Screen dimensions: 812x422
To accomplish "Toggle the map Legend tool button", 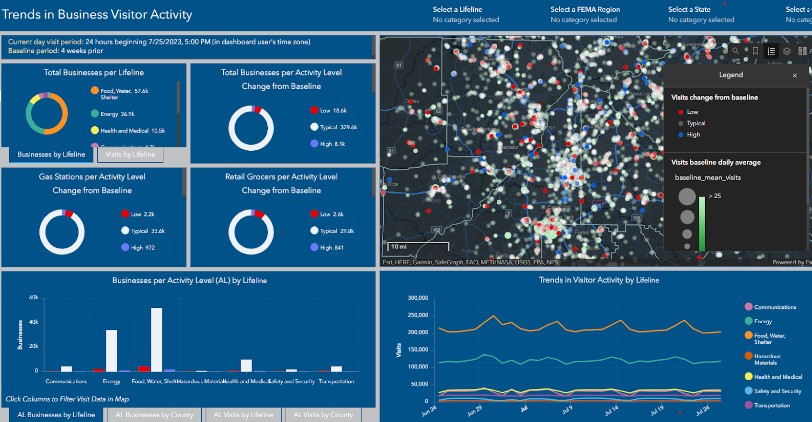I will pyautogui.click(x=771, y=51).
